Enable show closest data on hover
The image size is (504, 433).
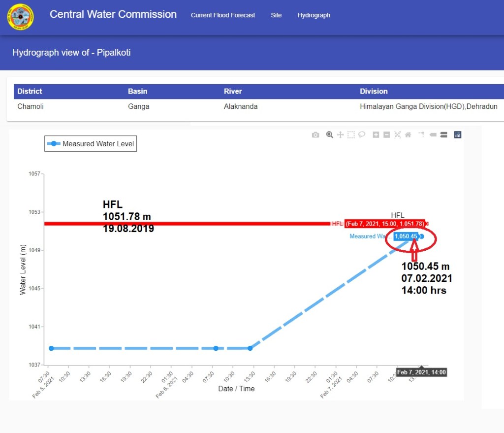click(x=433, y=135)
